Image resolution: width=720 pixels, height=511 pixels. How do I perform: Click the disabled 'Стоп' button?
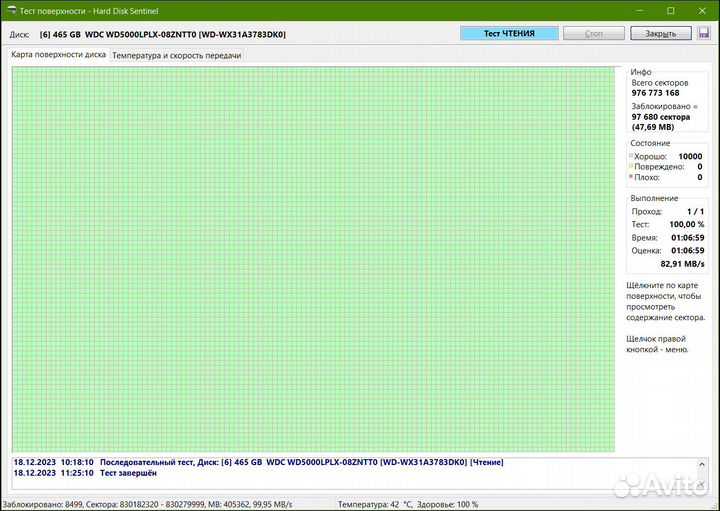coord(594,34)
